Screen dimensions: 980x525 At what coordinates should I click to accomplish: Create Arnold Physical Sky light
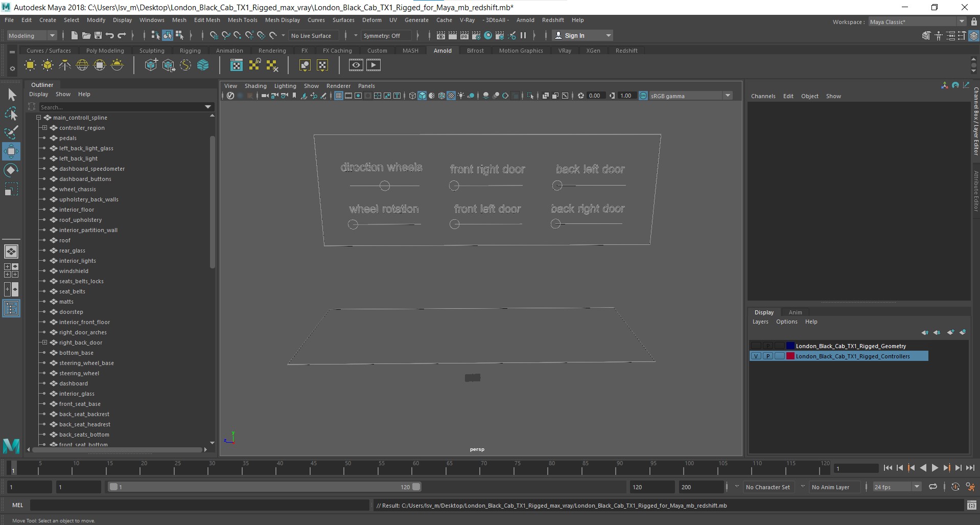click(x=117, y=65)
